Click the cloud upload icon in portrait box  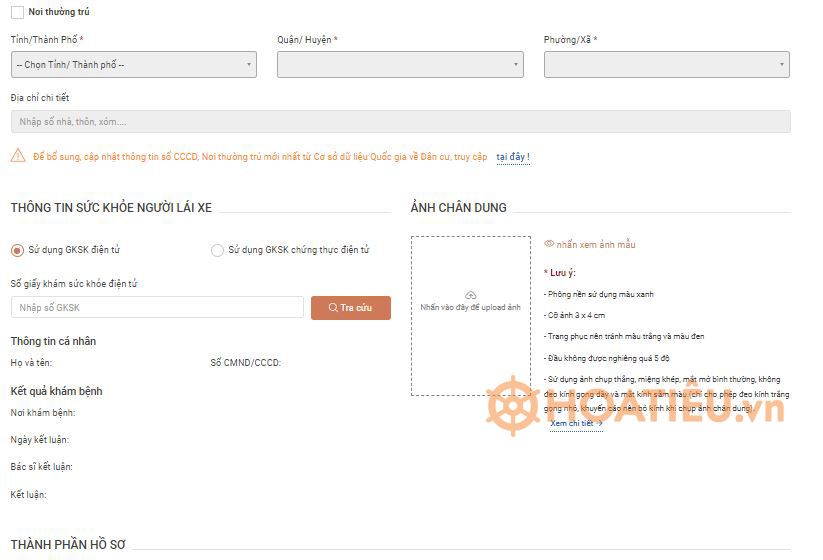tap(471, 295)
